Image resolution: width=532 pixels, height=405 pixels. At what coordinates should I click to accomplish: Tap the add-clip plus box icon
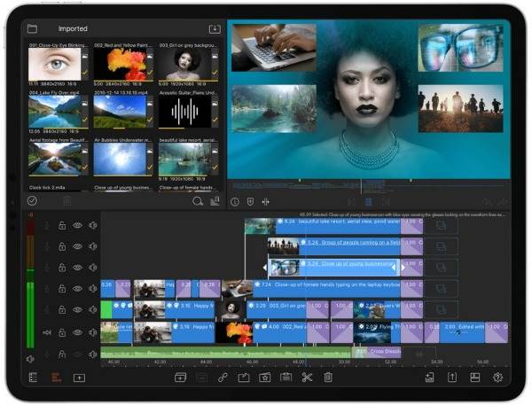click(79, 378)
